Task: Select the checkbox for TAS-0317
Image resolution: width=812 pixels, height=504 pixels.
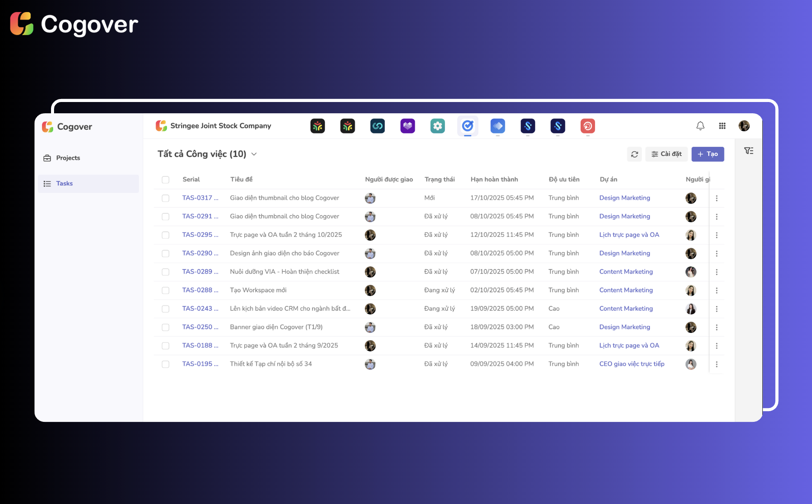Action: pos(166,198)
